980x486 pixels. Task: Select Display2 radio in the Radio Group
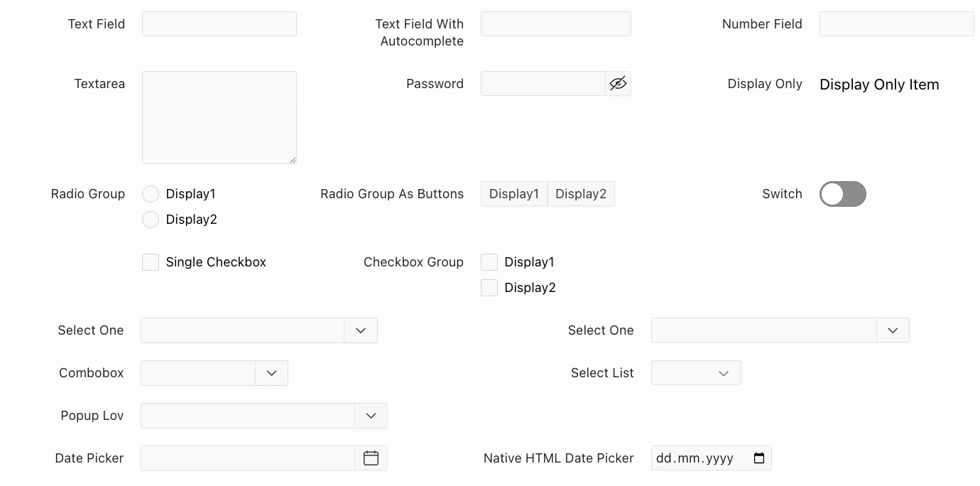[151, 220]
